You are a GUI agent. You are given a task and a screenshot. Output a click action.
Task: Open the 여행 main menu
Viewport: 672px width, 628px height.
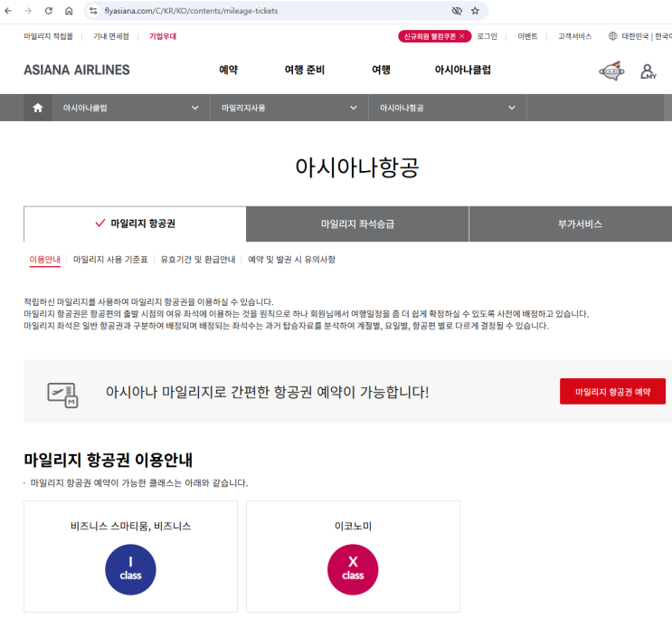tap(381, 70)
